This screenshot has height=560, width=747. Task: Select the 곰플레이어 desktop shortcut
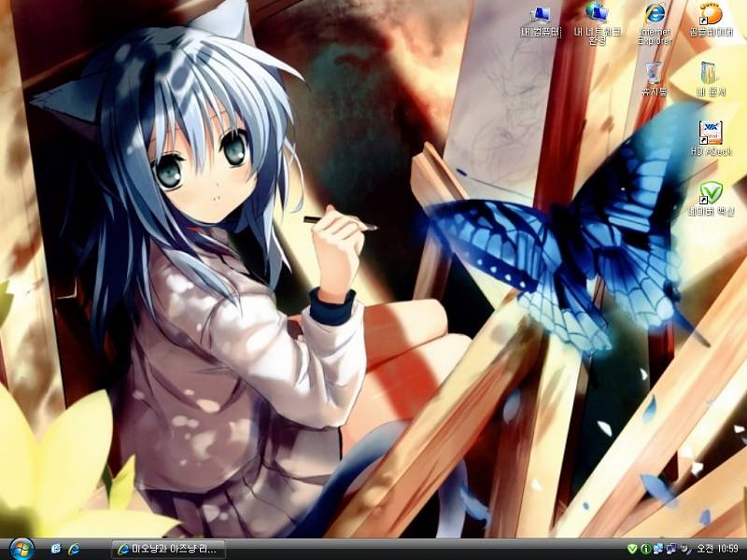[711, 16]
